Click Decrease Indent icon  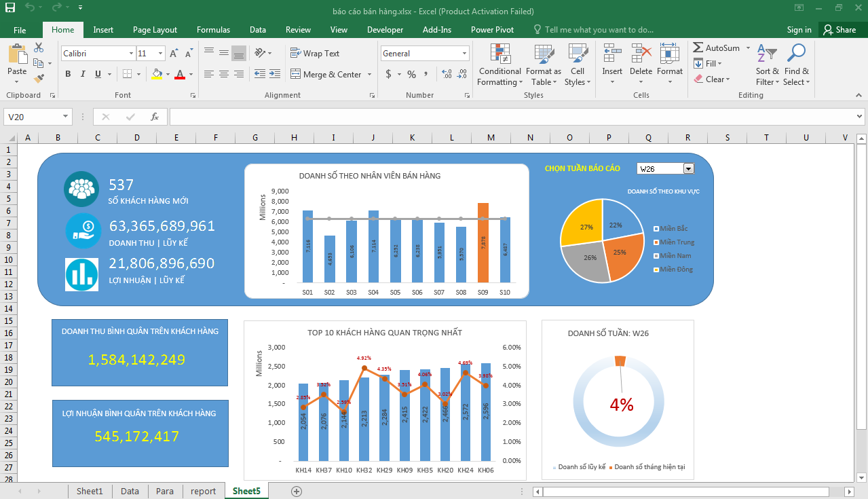(x=260, y=74)
